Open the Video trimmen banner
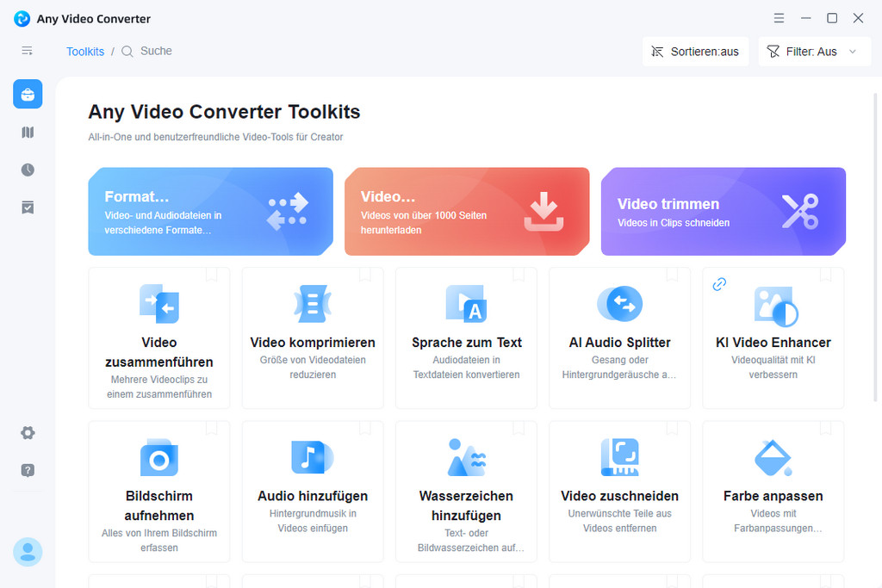Image resolution: width=882 pixels, height=588 pixels. point(724,212)
